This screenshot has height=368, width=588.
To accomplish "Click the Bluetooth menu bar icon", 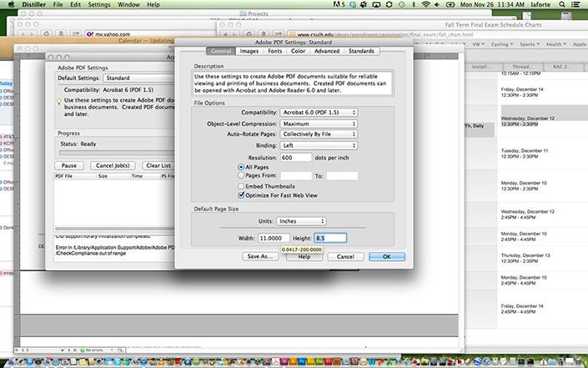I will 414,4.
